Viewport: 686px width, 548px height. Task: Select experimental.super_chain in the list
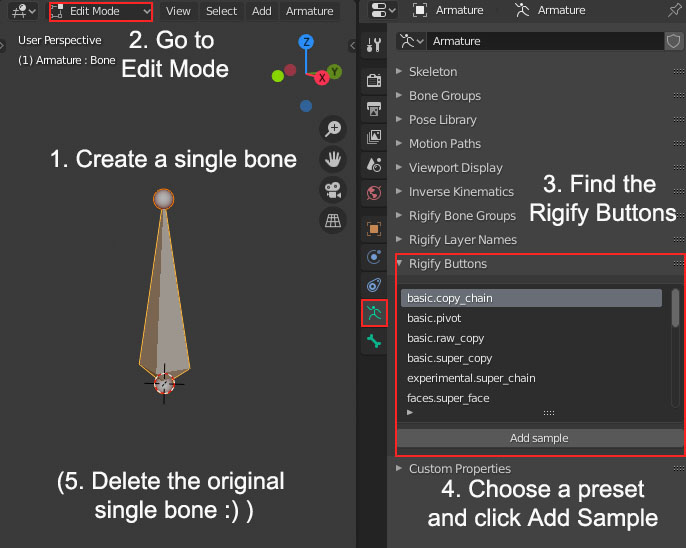(531, 378)
